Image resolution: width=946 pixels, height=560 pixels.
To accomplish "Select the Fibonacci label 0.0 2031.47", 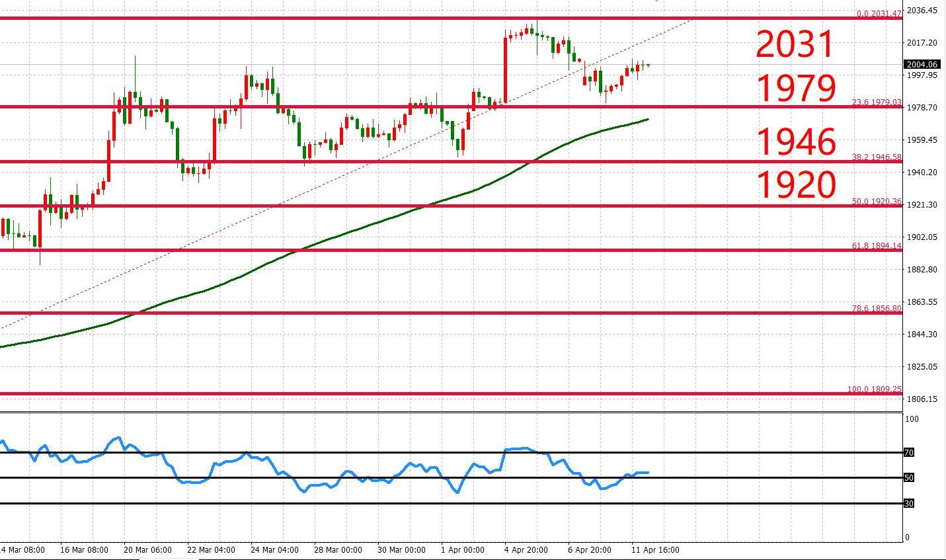I will click(x=879, y=13).
